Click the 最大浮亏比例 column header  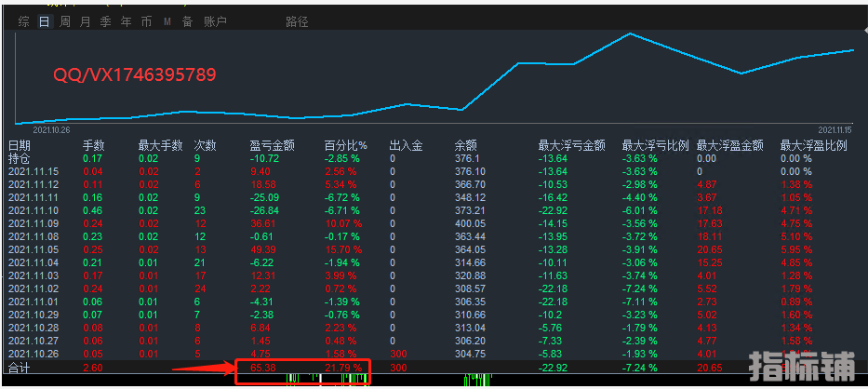656,146
